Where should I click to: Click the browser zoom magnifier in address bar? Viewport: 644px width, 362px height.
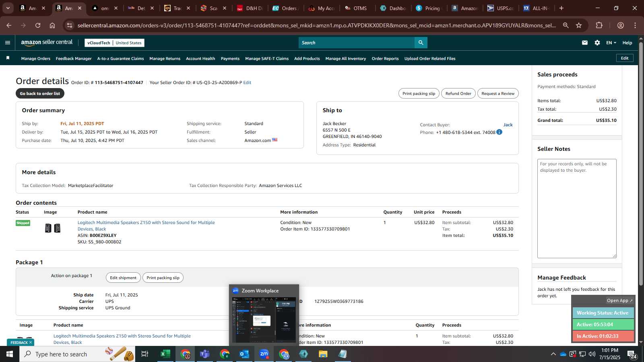pos(566,25)
